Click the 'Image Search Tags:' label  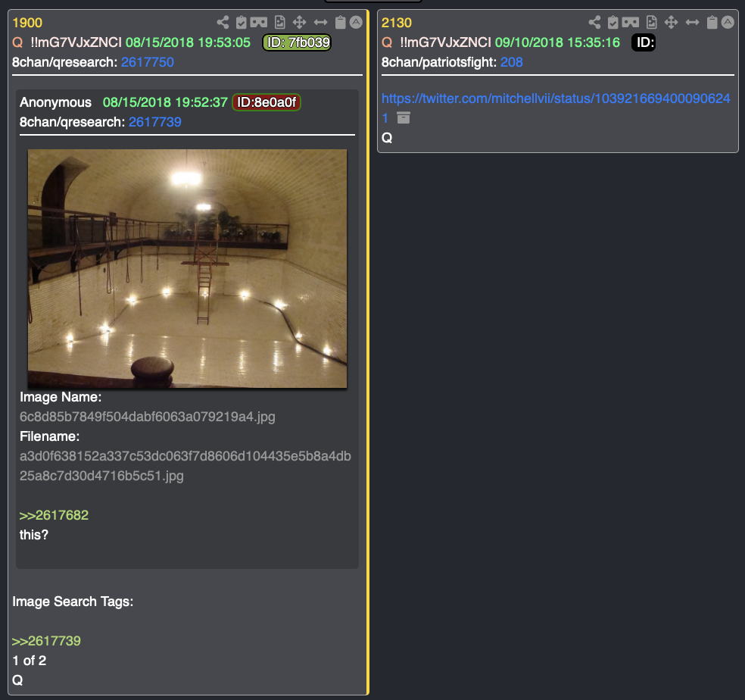[x=73, y=602]
